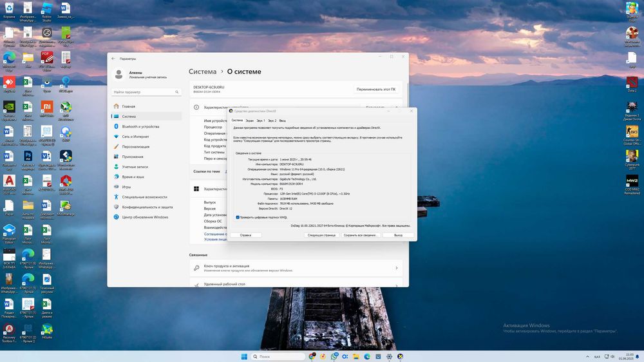The image size is (644, 362).
Task: Expand Удаленный рабочий стол entry
Action: tap(296, 283)
